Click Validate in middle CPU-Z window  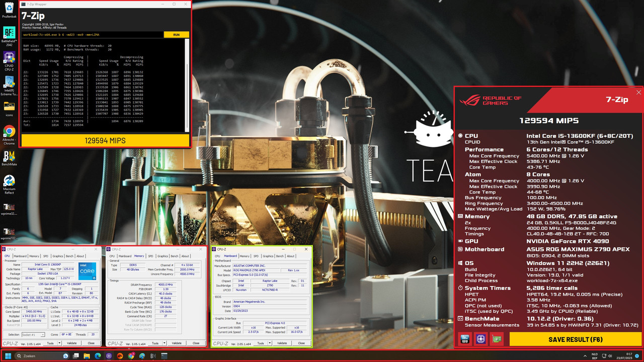tap(177, 343)
